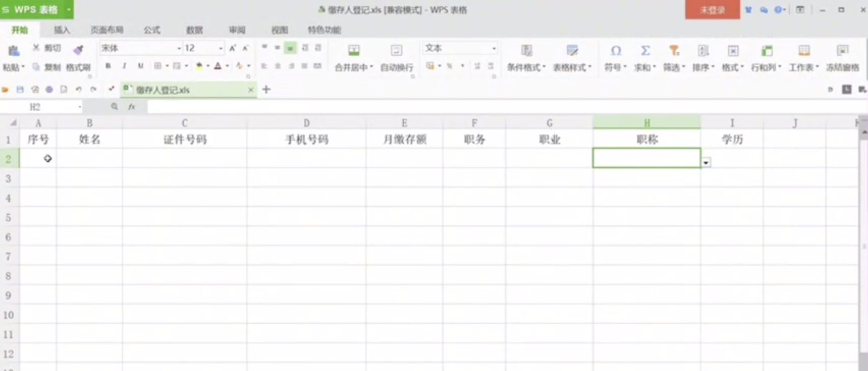868x371 pixels.
Task: Increase font size with larger A icon
Action: tap(233, 48)
